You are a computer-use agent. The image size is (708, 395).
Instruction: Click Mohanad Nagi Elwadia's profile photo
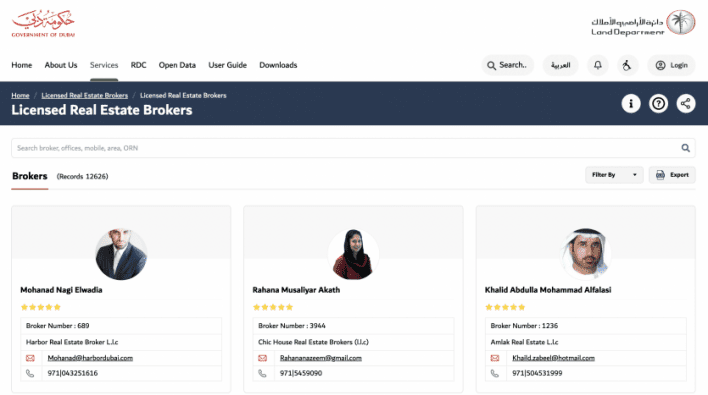coord(121,254)
